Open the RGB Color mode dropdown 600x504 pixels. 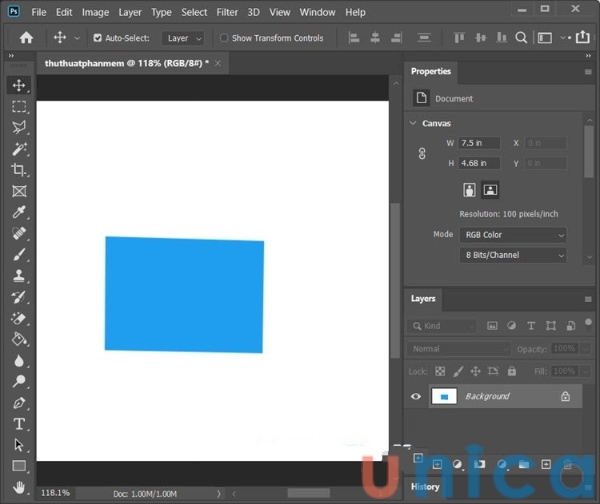click(x=513, y=235)
